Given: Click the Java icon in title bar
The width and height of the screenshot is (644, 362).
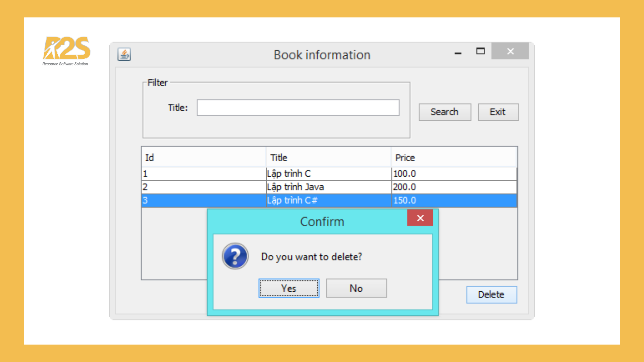Looking at the screenshot, I should (x=124, y=54).
